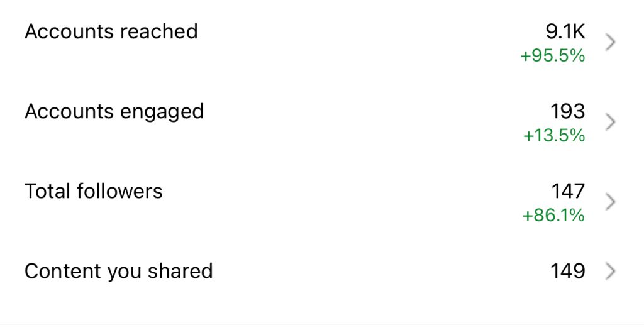The width and height of the screenshot is (644, 330).
Task: Click the arrow next to Total followers
Action: [x=609, y=202]
